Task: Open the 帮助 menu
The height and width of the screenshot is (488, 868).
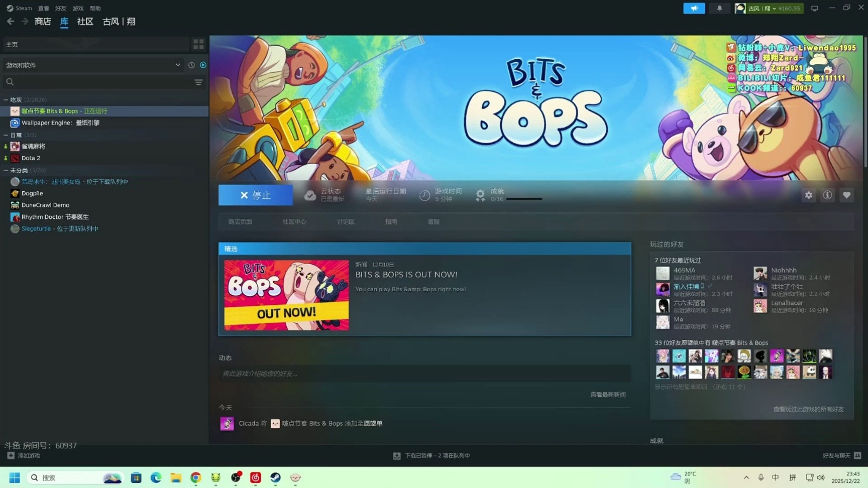Action: pyautogui.click(x=95, y=9)
